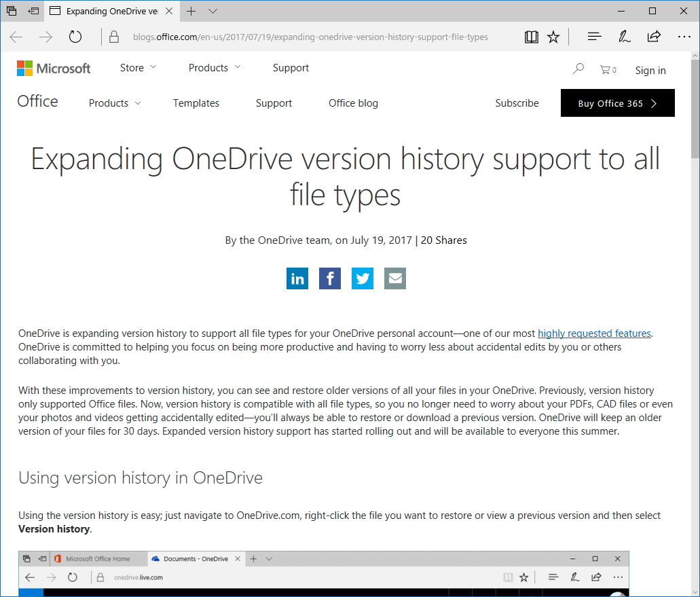700x597 pixels.
Task: Open Edge Settings and more menu
Action: (684, 37)
